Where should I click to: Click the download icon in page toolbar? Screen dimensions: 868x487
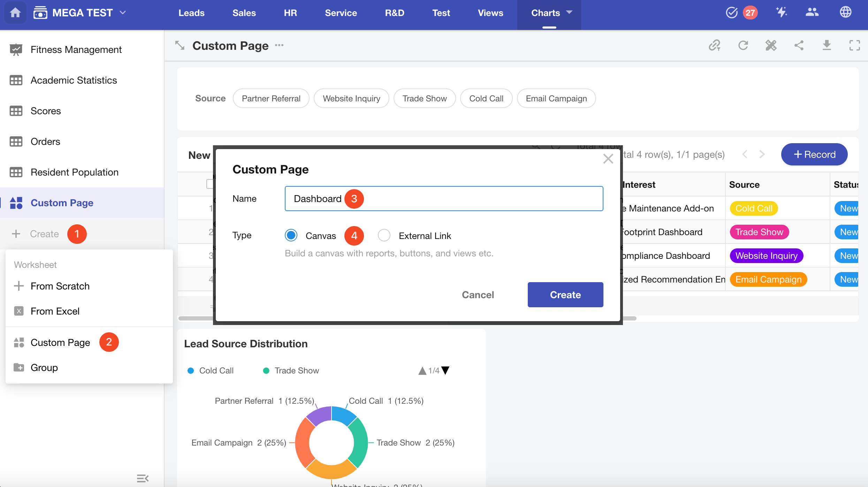click(827, 45)
